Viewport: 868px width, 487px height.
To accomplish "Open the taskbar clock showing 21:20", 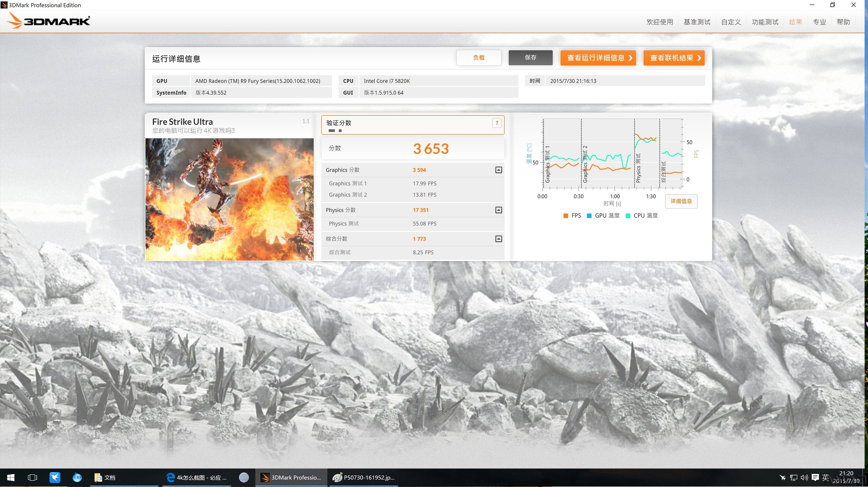I will [846, 477].
